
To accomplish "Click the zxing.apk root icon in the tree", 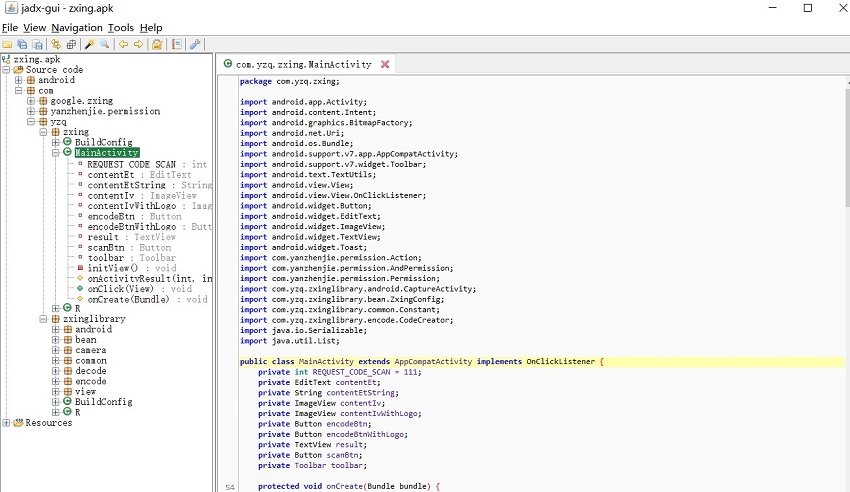I will point(7,59).
